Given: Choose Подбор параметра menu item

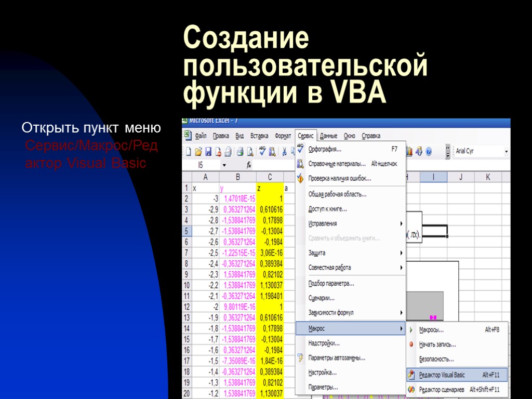Looking at the screenshot, I should click(x=351, y=283).
